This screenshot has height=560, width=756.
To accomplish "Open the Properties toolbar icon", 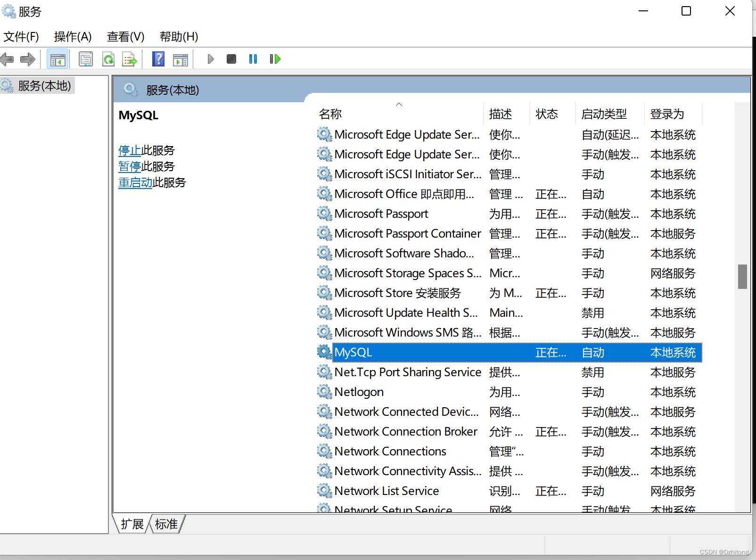I will point(86,59).
